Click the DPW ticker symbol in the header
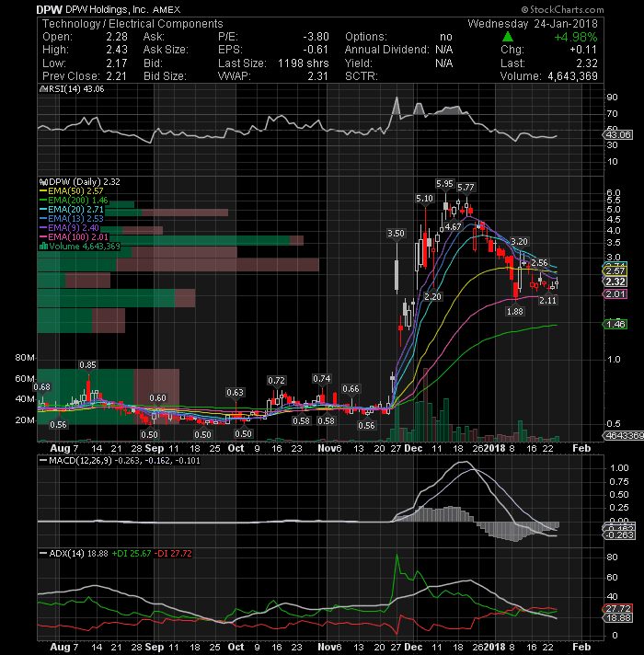This screenshot has height=655, width=644. coord(50,9)
